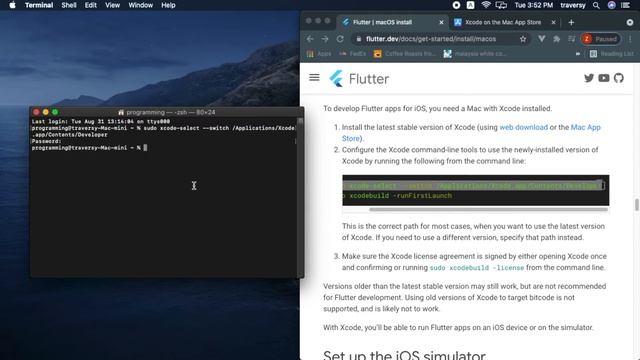Viewport: 640px width, 360px height.
Task: Open Flutter's GitHub repository
Action: pyautogui.click(x=619, y=78)
